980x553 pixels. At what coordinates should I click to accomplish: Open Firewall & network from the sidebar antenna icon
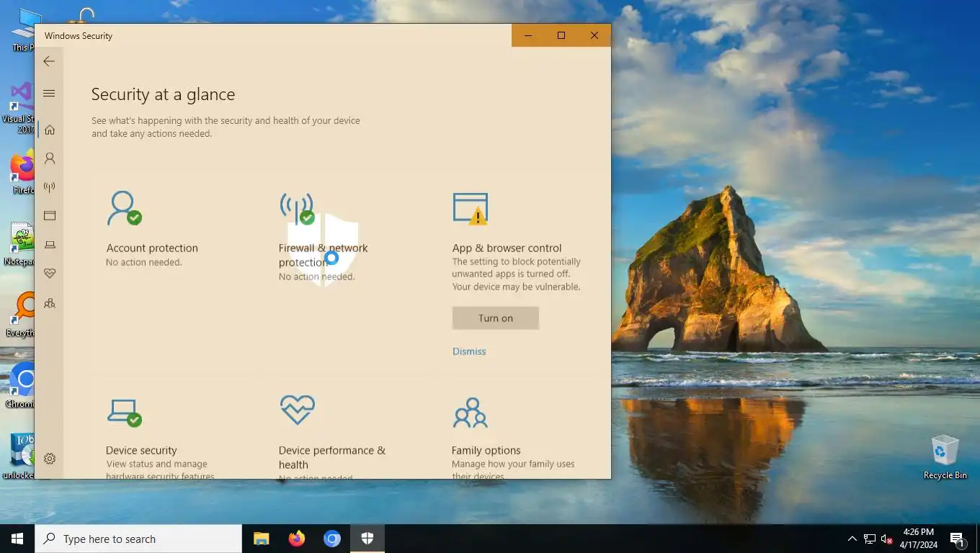(49, 187)
